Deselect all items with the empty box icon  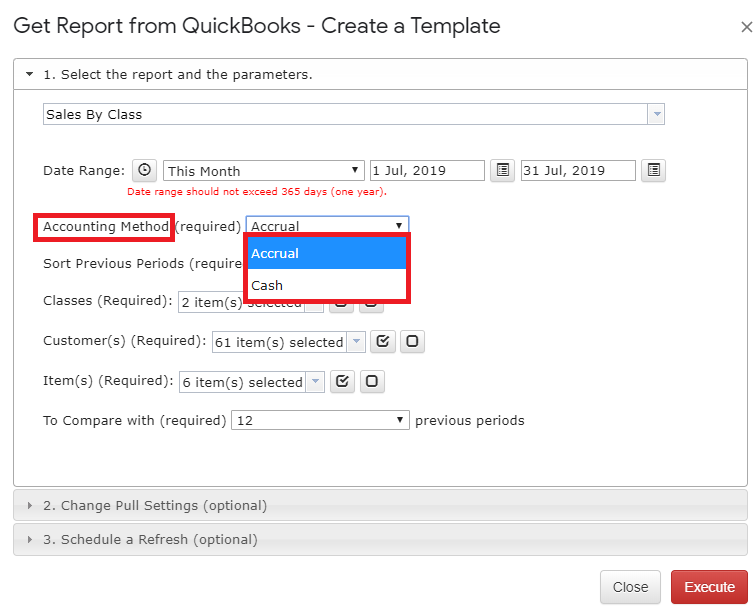tap(372, 382)
